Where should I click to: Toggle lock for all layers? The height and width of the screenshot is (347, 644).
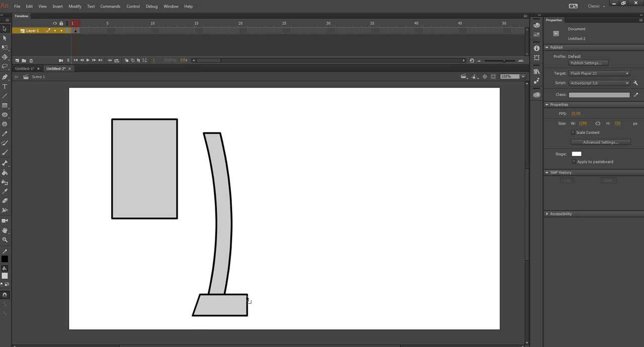(61, 23)
